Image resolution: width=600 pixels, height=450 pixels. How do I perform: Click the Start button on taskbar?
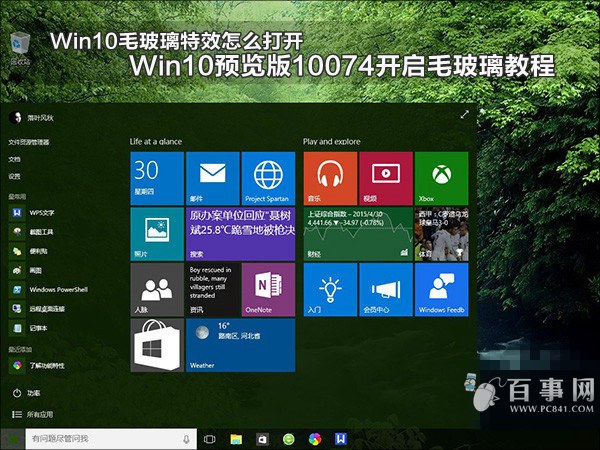13,439
